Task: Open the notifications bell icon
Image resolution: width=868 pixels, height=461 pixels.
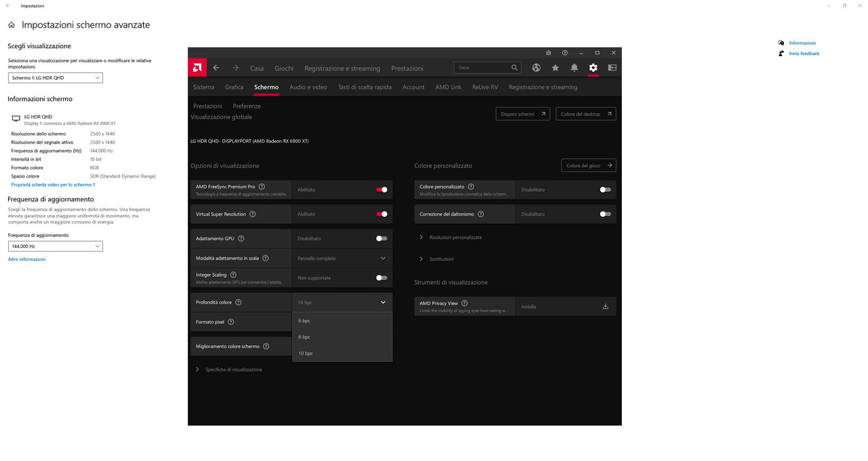Action: (574, 68)
